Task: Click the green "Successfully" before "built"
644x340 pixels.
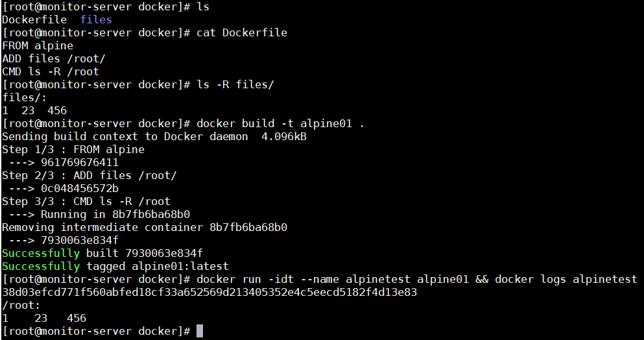Action: click(x=41, y=253)
